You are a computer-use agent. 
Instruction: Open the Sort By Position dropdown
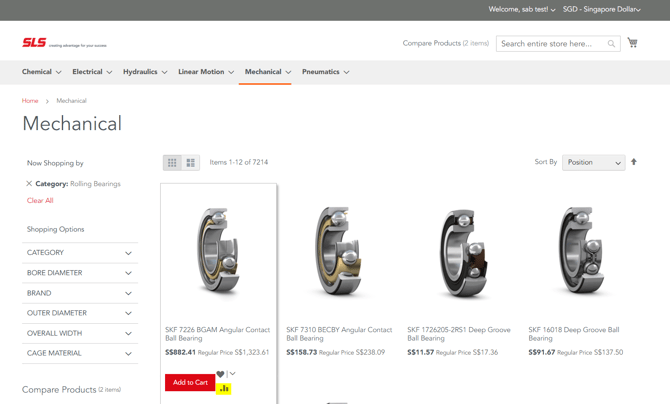[x=594, y=162]
